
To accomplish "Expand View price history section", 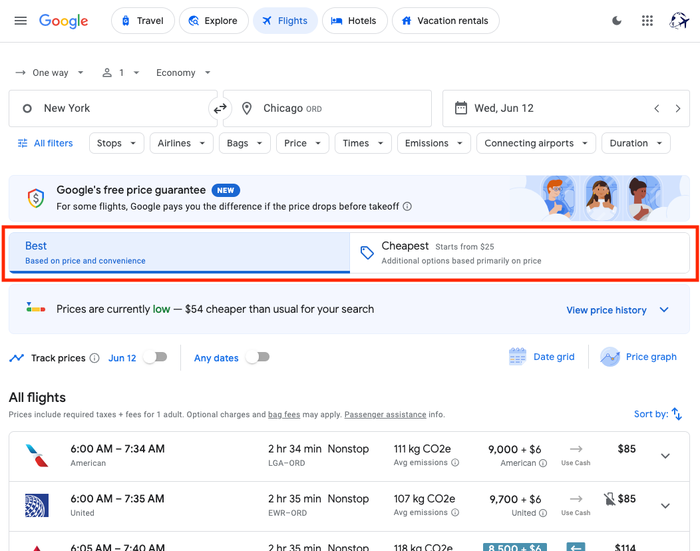I will point(618,310).
